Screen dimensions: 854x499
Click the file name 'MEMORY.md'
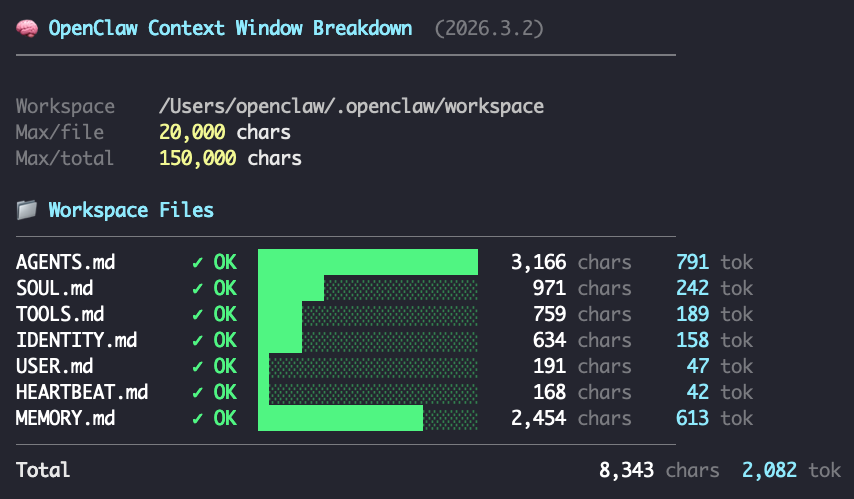(x=65, y=418)
